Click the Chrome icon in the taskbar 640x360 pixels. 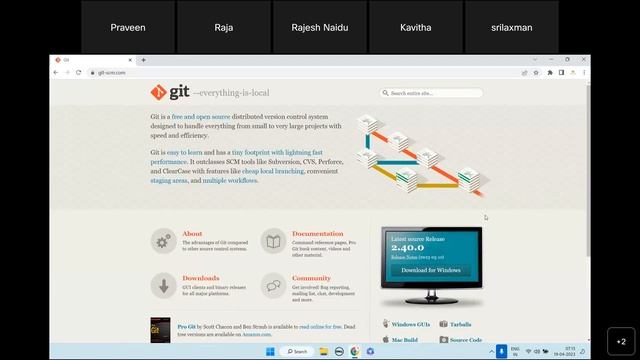[355, 351]
